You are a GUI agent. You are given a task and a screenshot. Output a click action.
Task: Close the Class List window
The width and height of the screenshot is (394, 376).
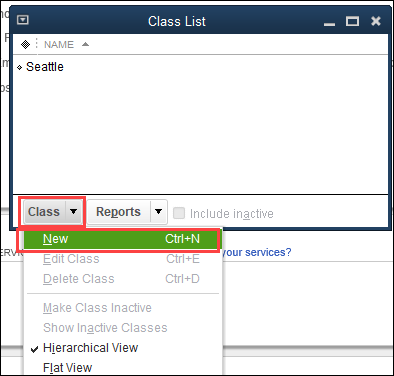point(376,21)
